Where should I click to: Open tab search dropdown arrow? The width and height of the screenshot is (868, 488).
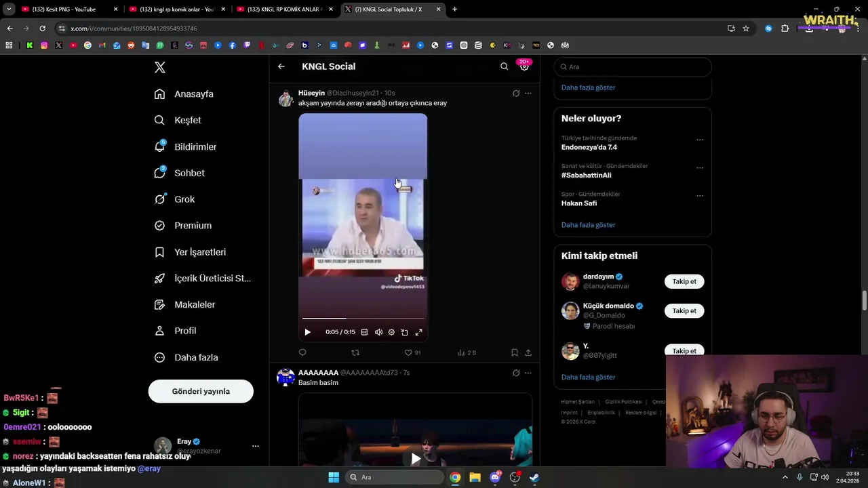click(9, 9)
